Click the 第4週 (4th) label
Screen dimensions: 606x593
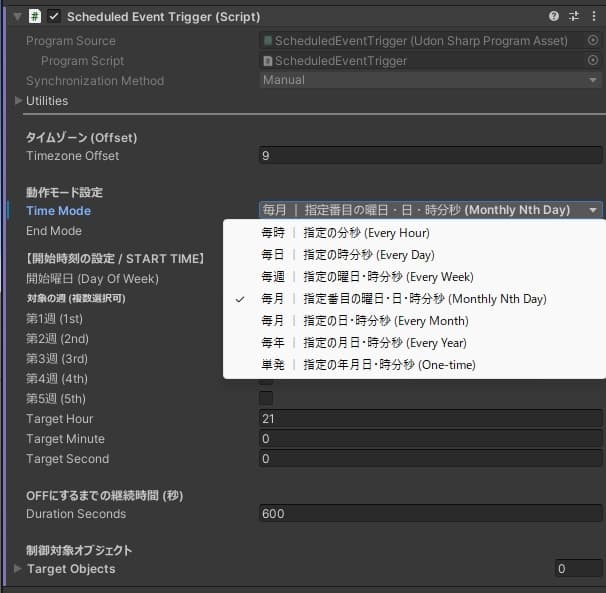coord(56,379)
